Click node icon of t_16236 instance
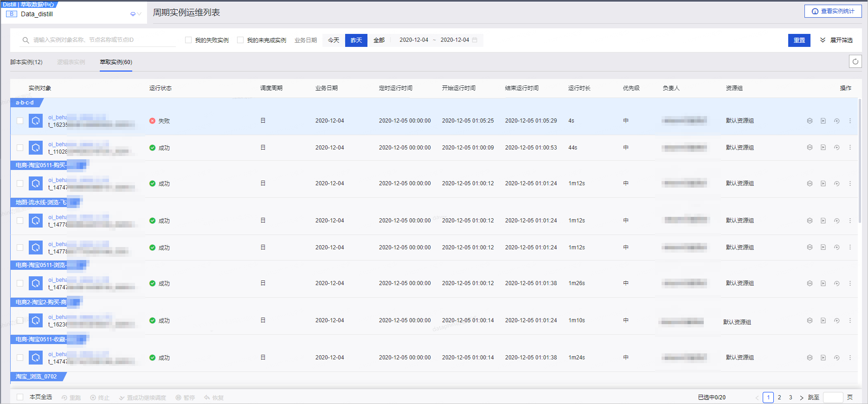Image resolution: width=868 pixels, height=404 pixels. point(36,320)
